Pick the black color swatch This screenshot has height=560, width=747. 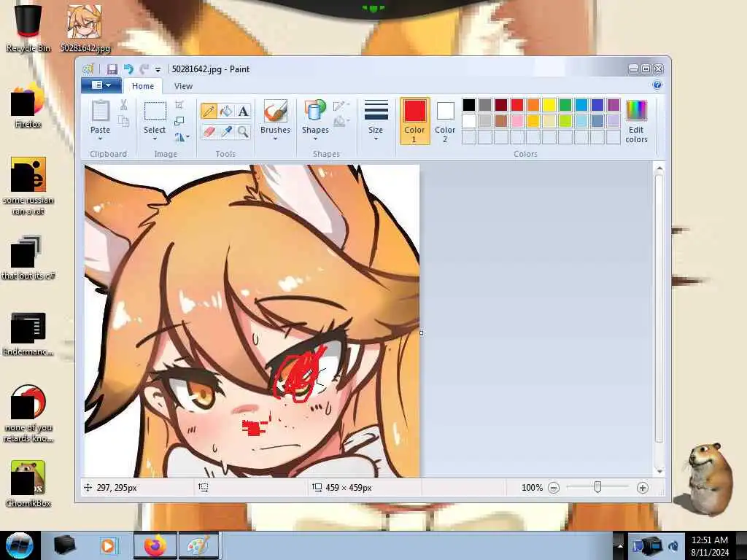(469, 105)
